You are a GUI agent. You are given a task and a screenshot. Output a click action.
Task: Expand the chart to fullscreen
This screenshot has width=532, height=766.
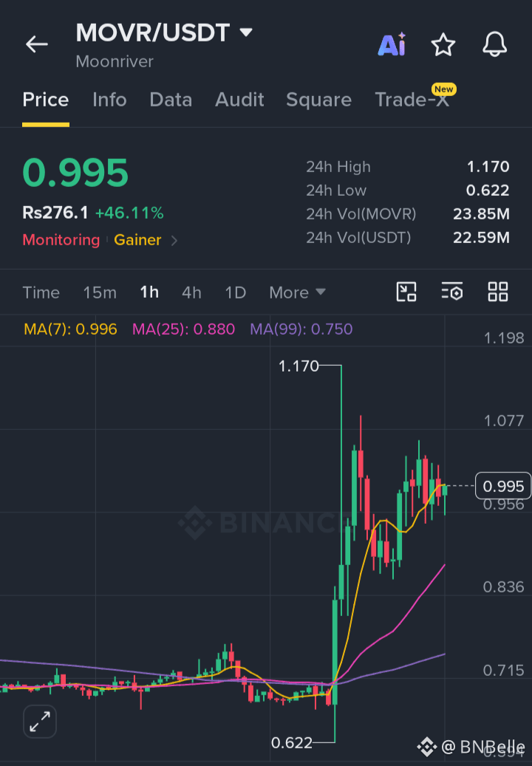click(x=40, y=722)
